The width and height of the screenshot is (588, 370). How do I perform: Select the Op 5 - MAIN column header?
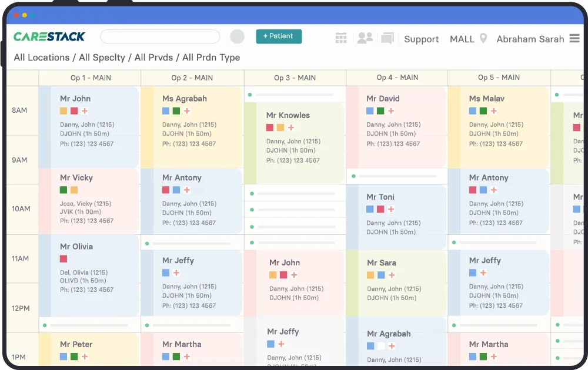pyautogui.click(x=499, y=78)
